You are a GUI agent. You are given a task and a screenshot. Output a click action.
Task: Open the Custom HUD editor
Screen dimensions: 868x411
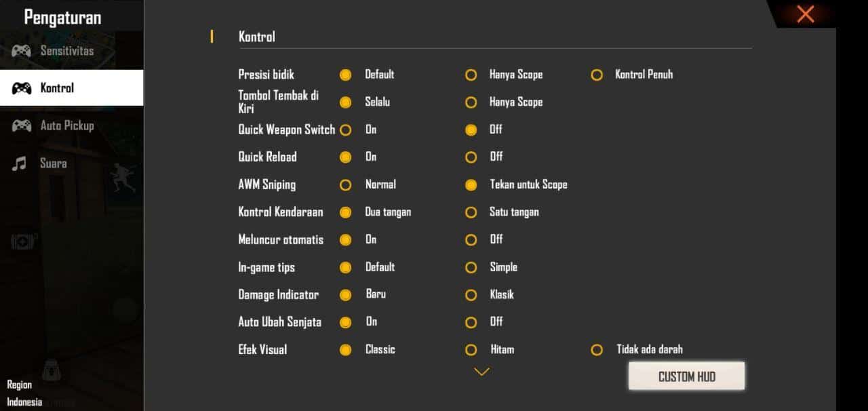click(x=686, y=375)
